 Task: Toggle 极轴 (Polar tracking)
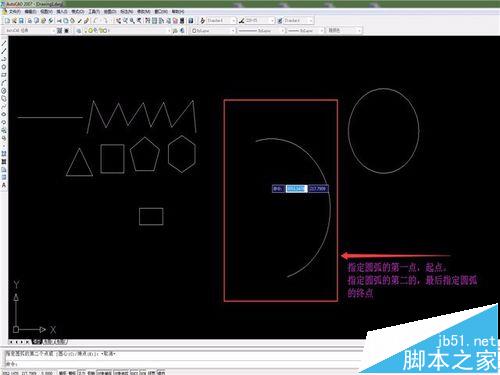pyautogui.click(x=91, y=373)
